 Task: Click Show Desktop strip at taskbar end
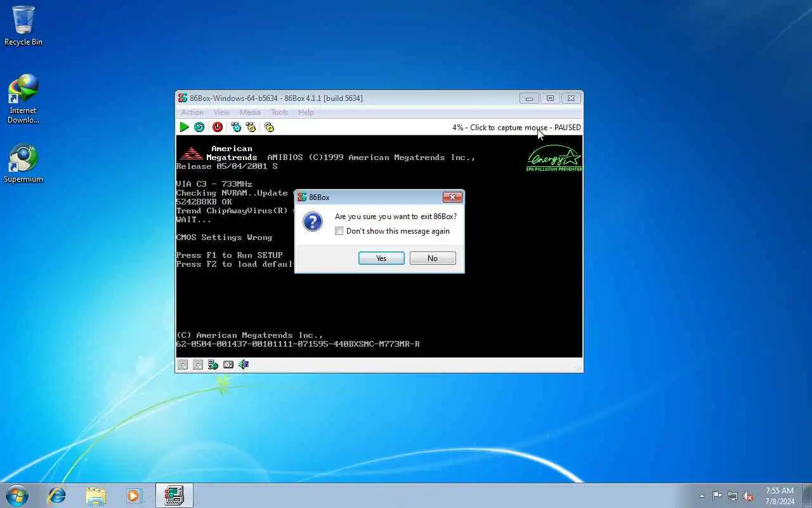pos(807,495)
